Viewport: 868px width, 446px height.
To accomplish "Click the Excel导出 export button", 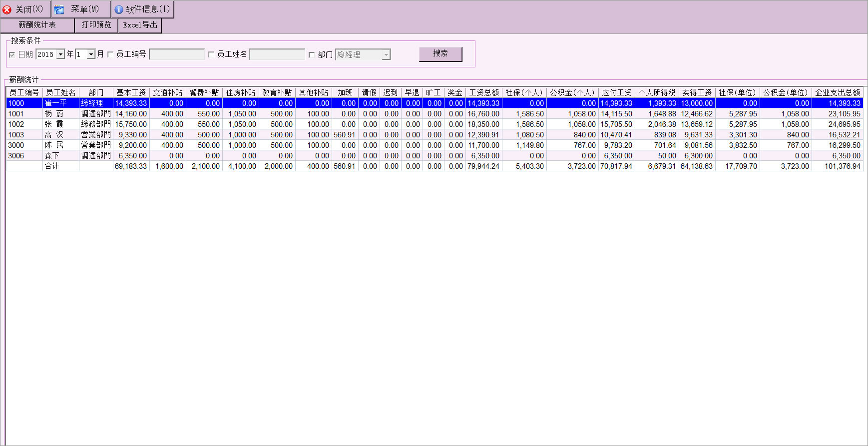I will pos(140,25).
